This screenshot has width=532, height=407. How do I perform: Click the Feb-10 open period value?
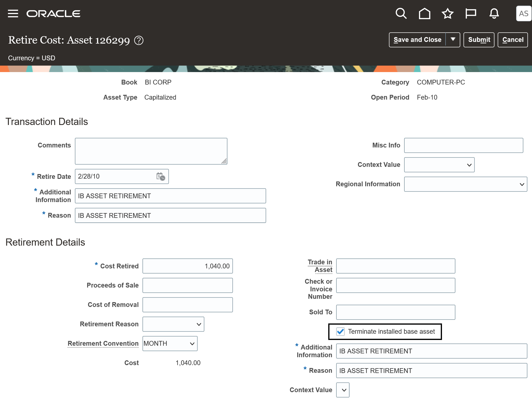427,97
